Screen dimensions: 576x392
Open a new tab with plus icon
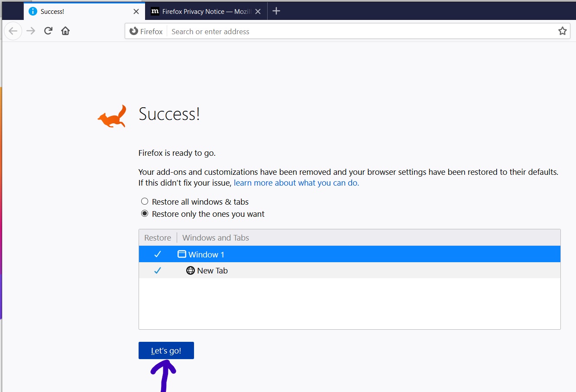[x=276, y=11]
